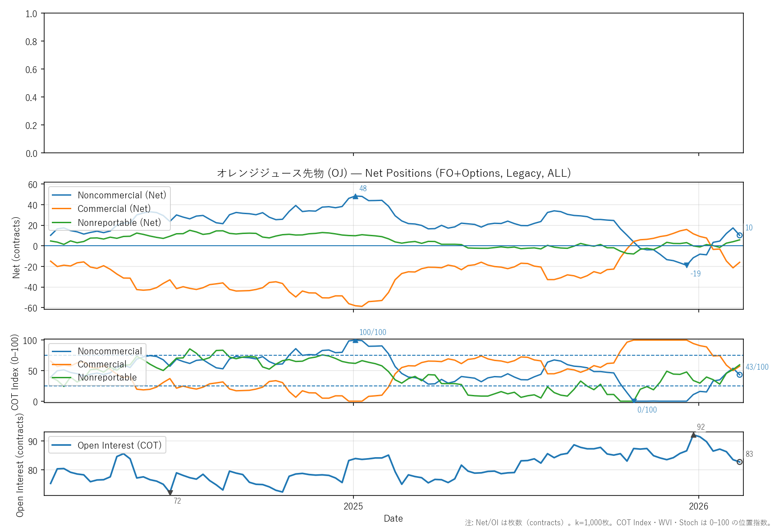The width and height of the screenshot is (779, 532).
Task: Click the 2026 tick label on the Date axis
Action: point(698,506)
